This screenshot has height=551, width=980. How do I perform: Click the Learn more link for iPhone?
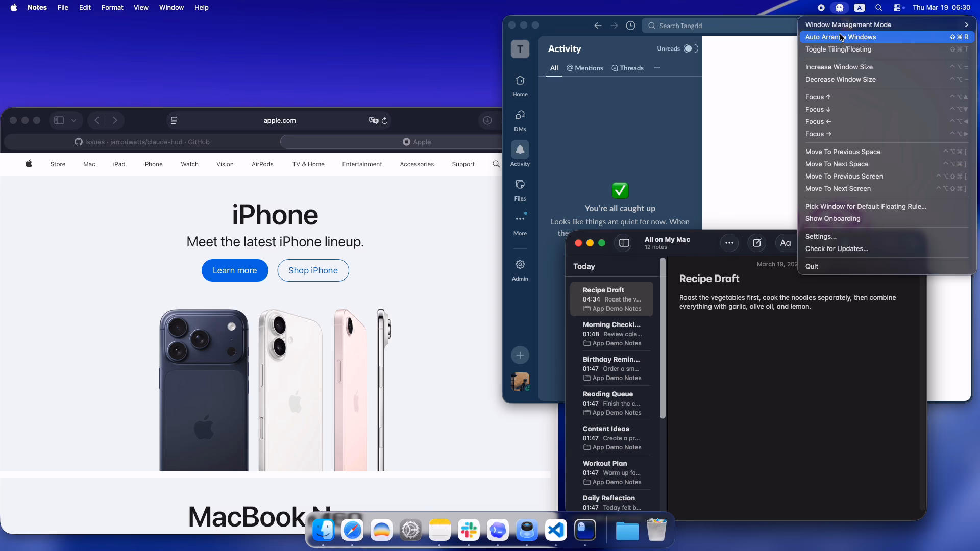(234, 270)
